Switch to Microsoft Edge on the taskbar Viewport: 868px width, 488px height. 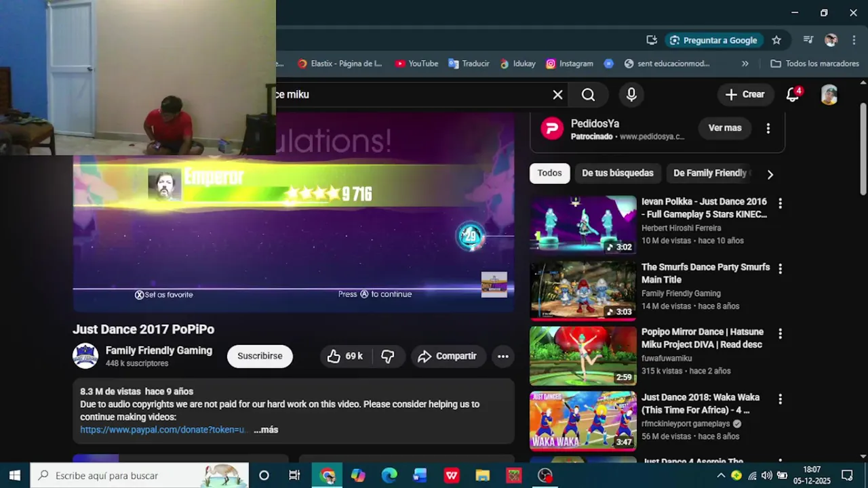(x=389, y=476)
